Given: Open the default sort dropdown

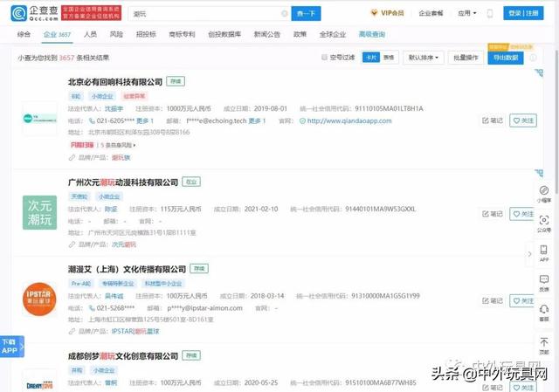Looking at the screenshot, I should (423, 58).
